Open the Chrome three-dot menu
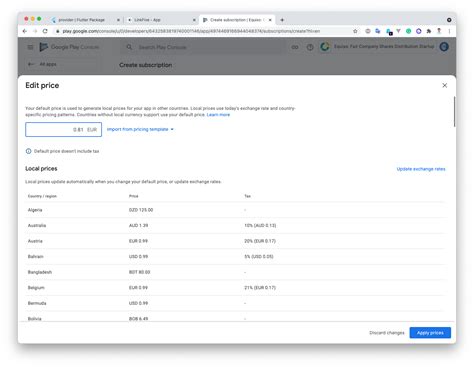This screenshot has width=474, height=367. click(x=449, y=31)
